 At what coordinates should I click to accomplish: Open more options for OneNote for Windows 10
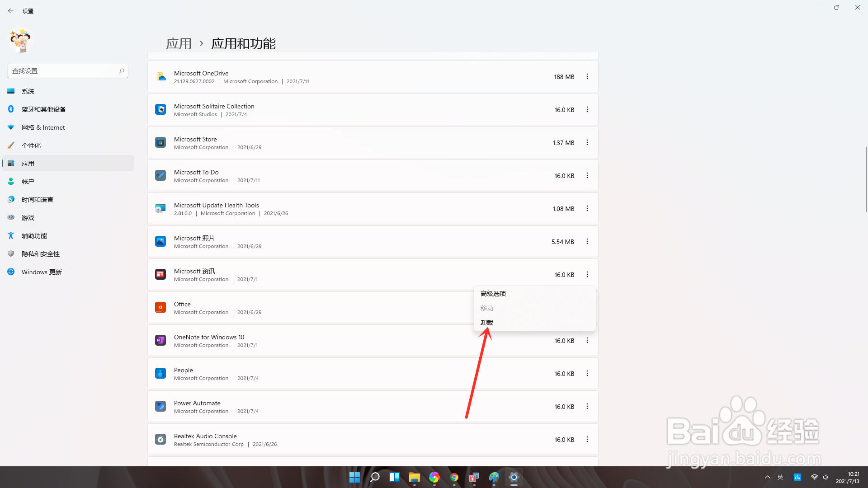pos(587,341)
